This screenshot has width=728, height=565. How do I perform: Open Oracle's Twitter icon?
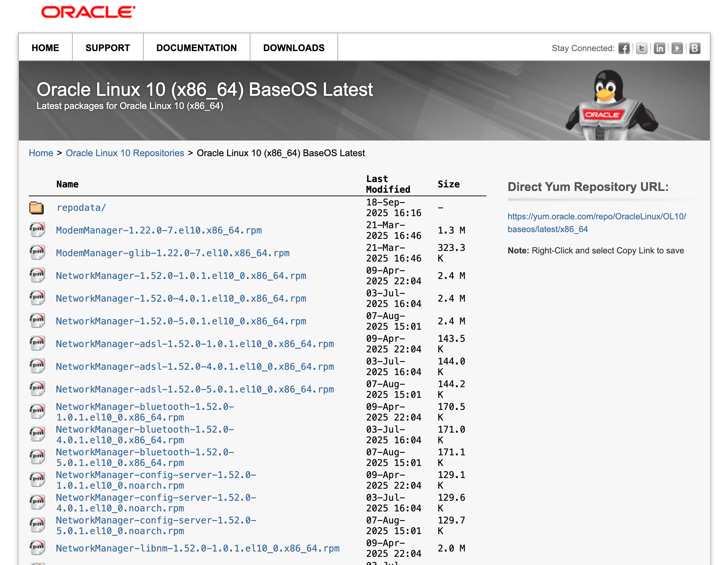point(641,48)
